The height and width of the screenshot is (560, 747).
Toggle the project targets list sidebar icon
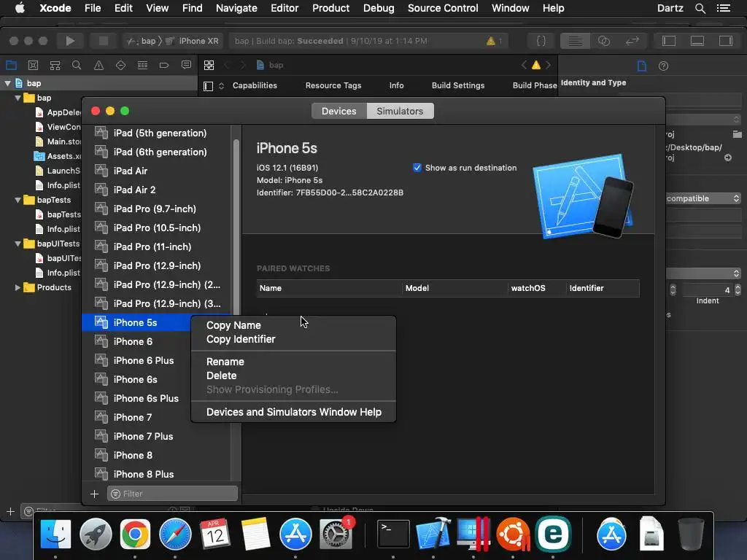(208, 86)
